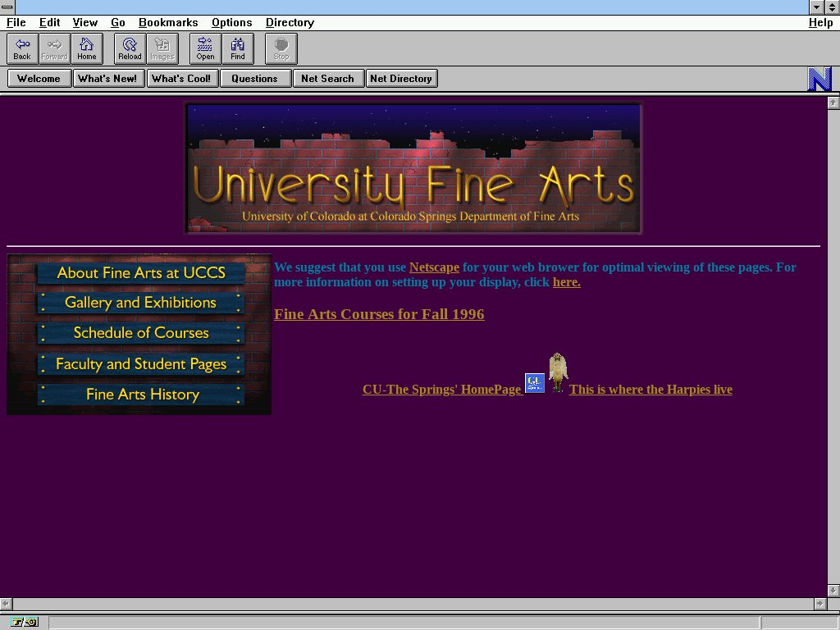Click the Find binoculars icon
The height and width of the screenshot is (630, 840).
pos(237,48)
